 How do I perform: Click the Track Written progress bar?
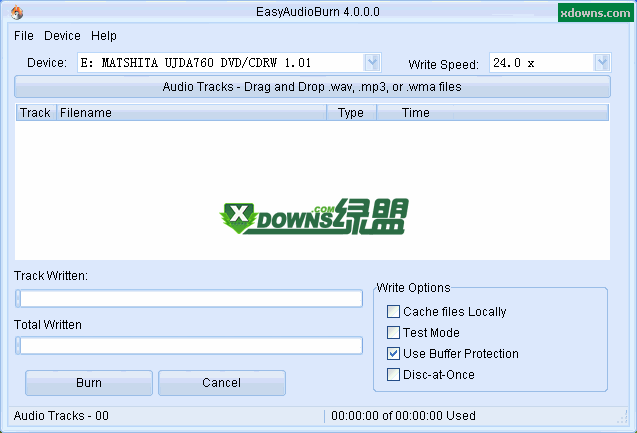pyautogui.click(x=189, y=299)
